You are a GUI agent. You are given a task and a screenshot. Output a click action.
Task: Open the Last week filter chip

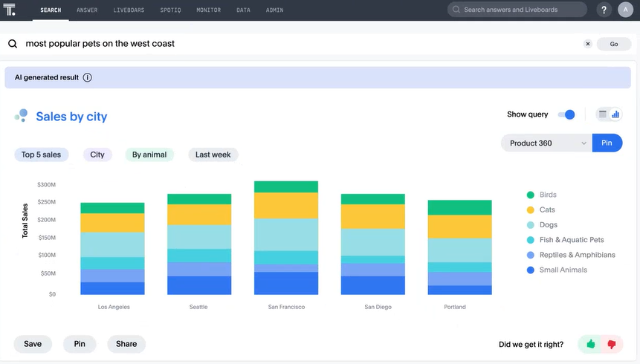(213, 155)
